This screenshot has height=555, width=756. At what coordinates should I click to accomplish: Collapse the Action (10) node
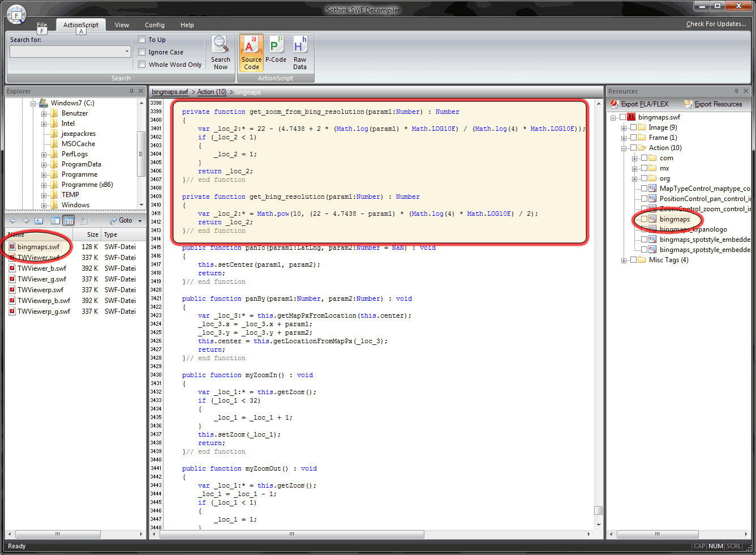(624, 148)
